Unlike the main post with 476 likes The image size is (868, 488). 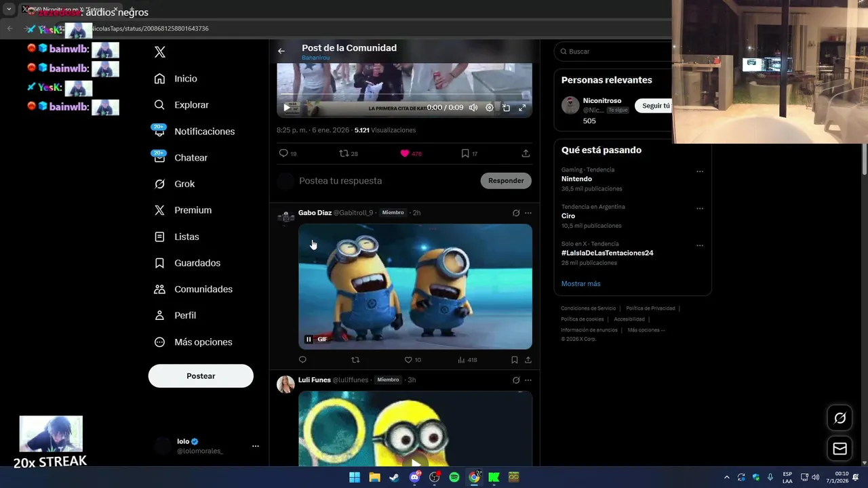click(410, 154)
